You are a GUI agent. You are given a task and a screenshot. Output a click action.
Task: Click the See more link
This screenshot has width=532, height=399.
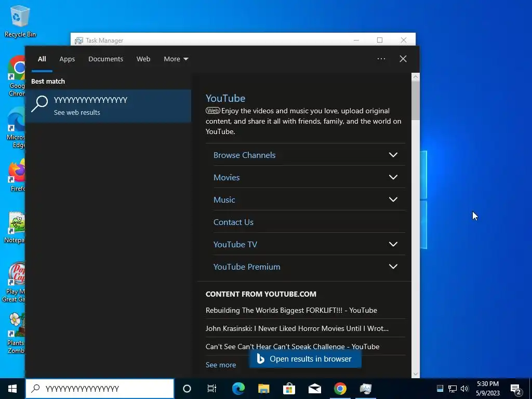click(x=220, y=365)
